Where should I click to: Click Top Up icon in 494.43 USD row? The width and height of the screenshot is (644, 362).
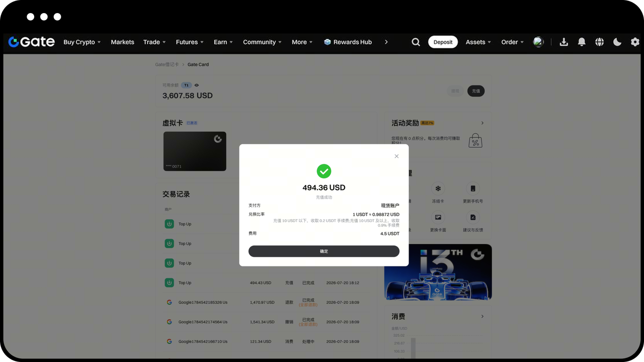coord(170,283)
